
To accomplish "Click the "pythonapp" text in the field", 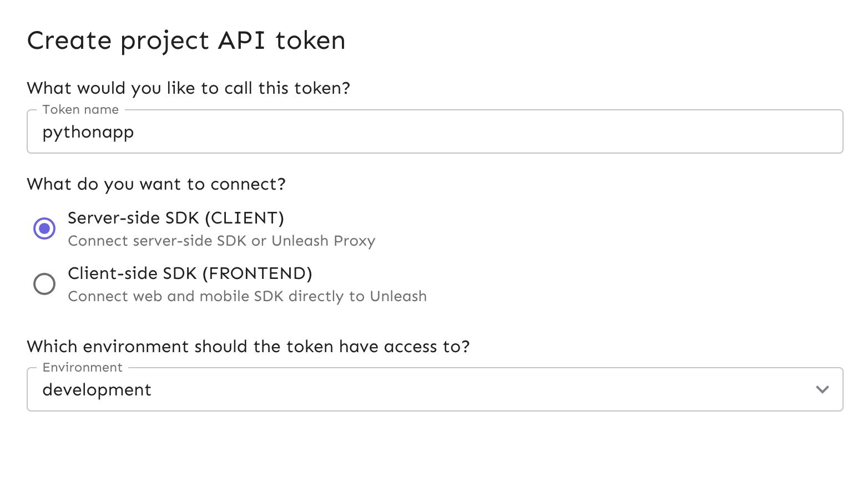I will [88, 133].
